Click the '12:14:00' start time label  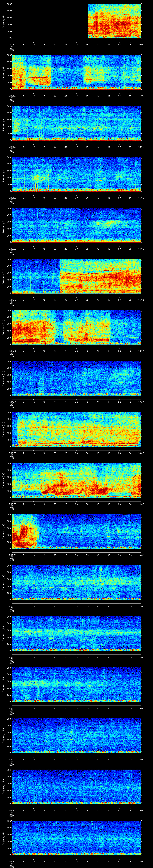[12, 300]
